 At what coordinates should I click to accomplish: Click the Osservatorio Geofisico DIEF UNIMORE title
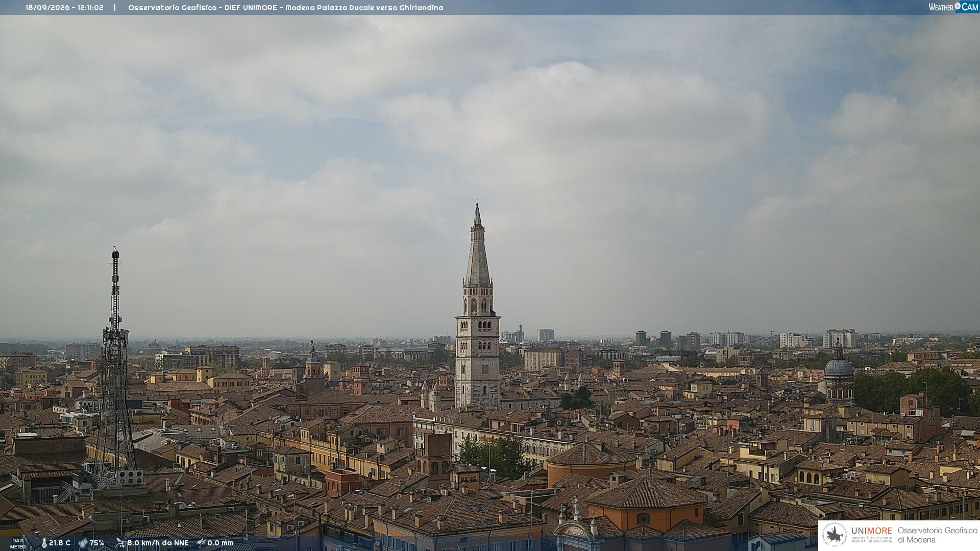pos(285,8)
